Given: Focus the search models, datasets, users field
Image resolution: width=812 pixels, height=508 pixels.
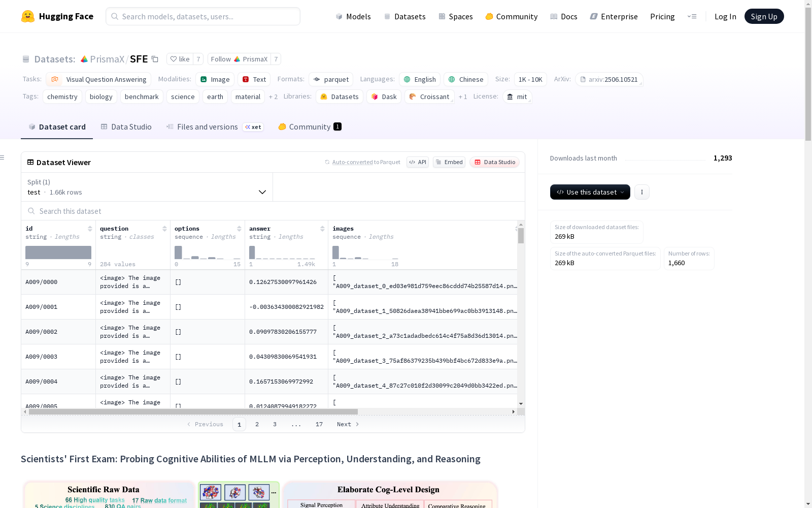Looking at the screenshot, I should 203,16.
